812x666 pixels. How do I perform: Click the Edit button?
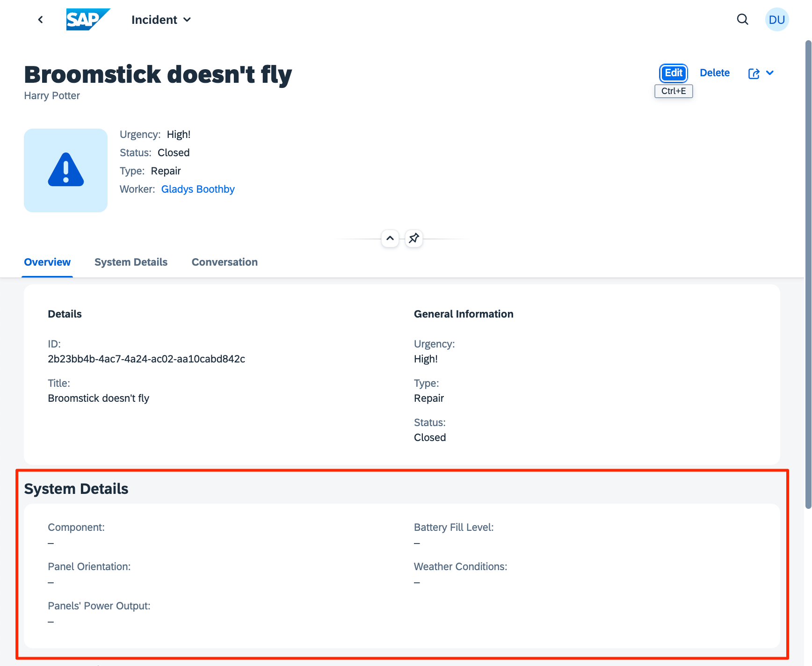674,73
